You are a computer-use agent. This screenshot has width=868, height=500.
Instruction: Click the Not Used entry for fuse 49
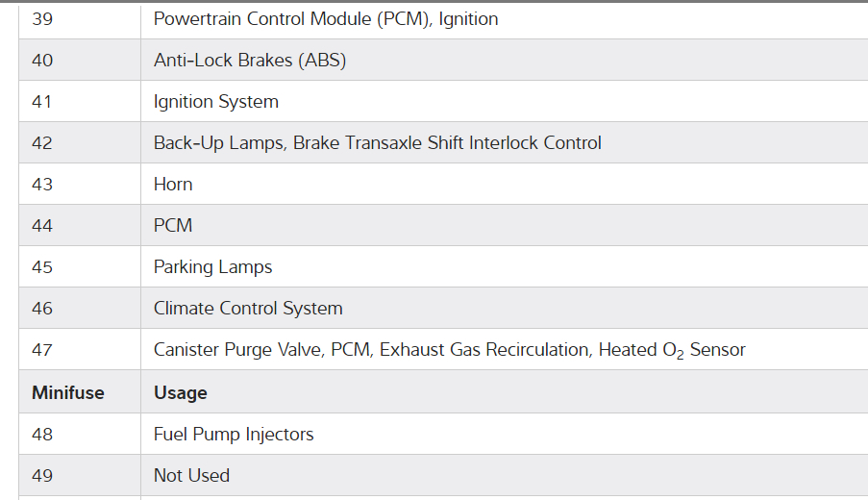[x=191, y=476]
